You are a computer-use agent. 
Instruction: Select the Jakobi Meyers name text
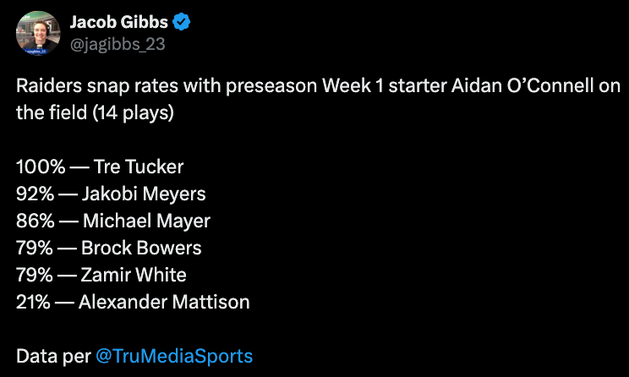(x=144, y=194)
